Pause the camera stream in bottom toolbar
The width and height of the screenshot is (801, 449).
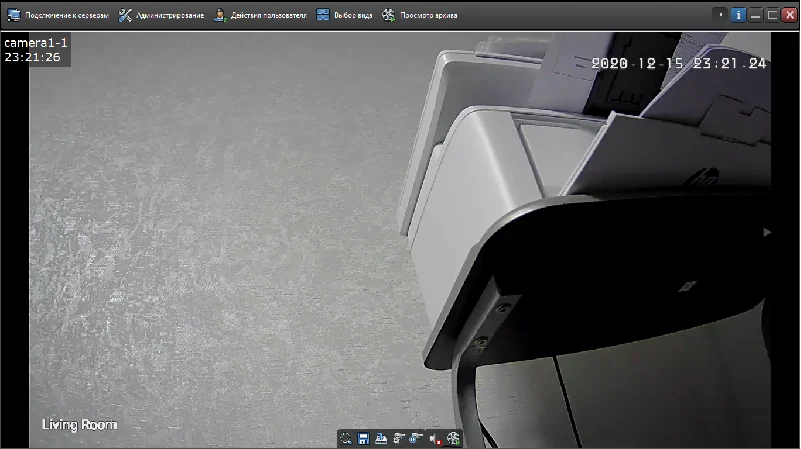pos(416,438)
